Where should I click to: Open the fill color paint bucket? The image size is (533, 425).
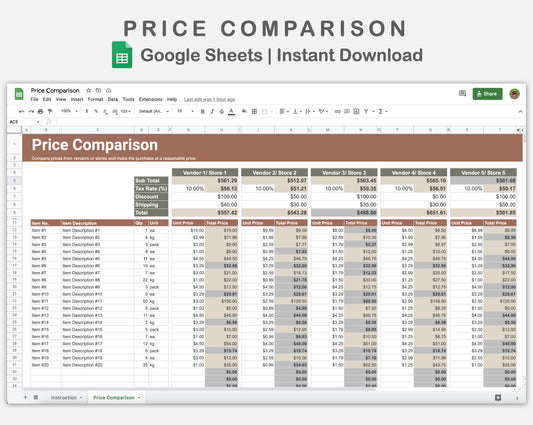pos(244,111)
